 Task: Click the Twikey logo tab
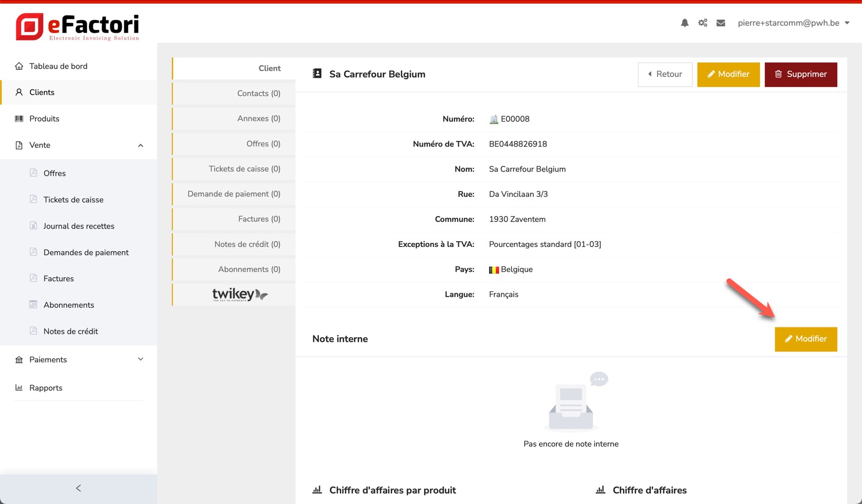(240, 294)
